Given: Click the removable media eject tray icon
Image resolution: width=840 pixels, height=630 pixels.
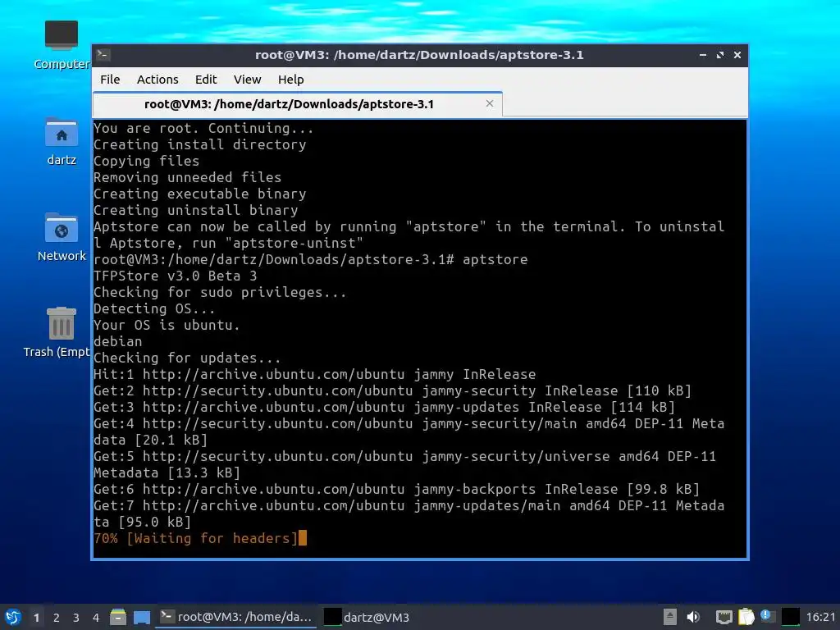Looking at the screenshot, I should click(670, 617).
